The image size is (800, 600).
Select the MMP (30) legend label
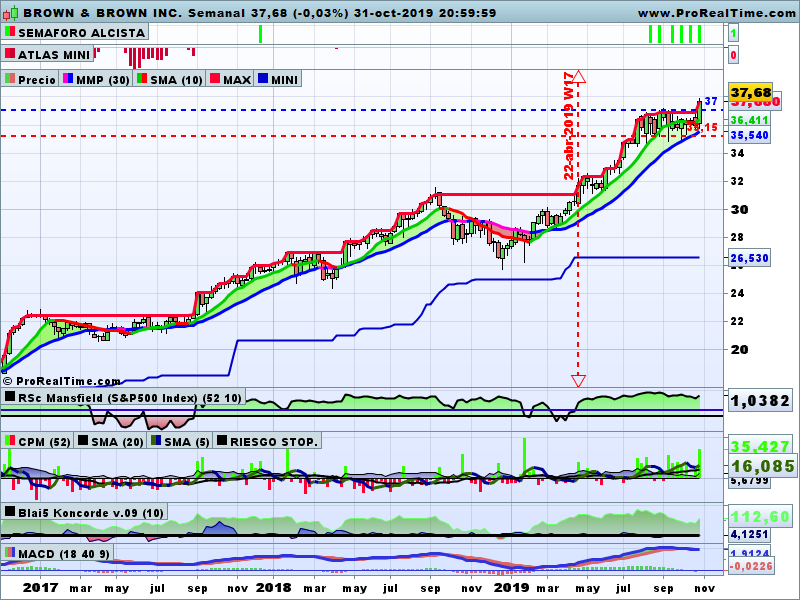point(103,80)
